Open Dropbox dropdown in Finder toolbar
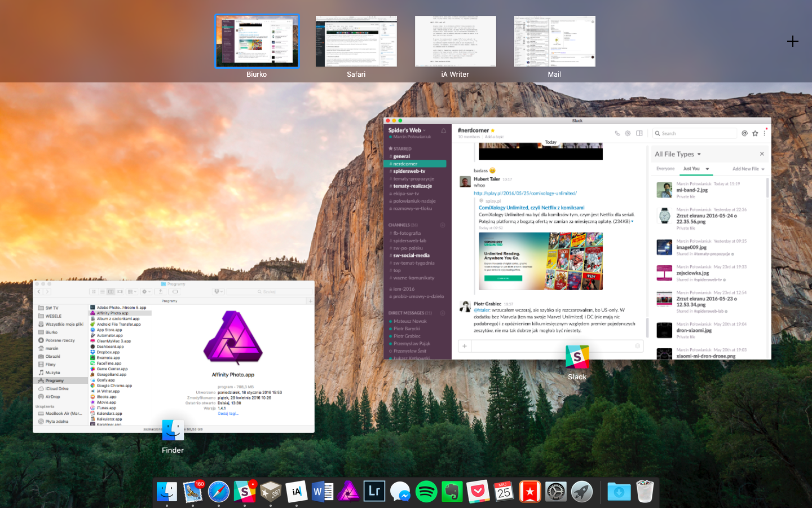This screenshot has height=508, width=812. coord(218,292)
